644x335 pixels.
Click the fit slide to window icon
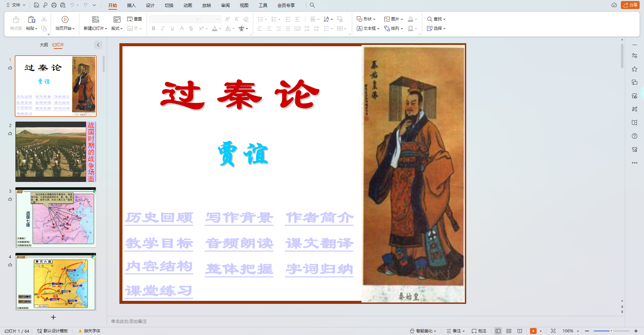[553, 331]
